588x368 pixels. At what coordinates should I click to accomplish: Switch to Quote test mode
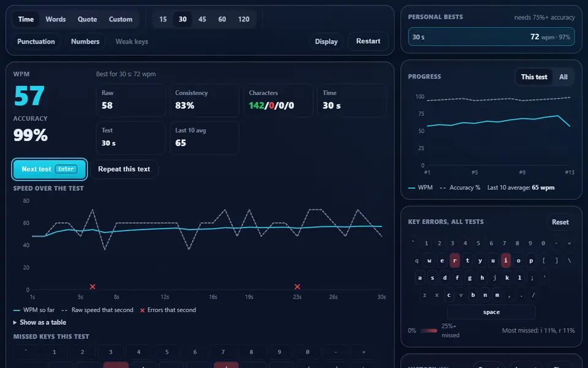pos(87,19)
